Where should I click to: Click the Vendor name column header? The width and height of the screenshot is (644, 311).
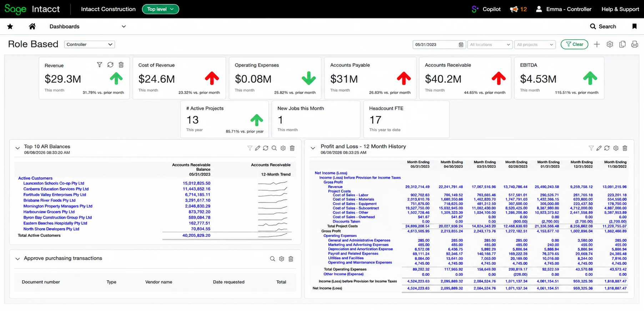point(159,282)
